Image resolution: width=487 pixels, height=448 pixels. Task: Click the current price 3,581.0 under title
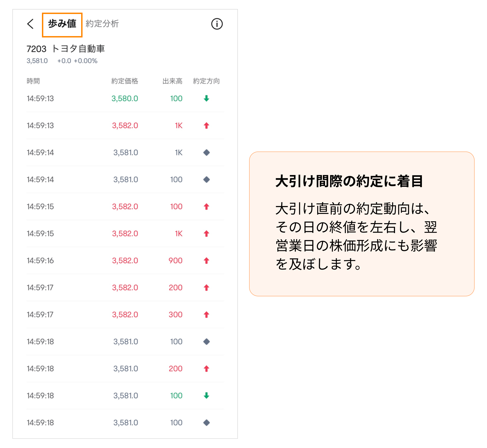(37, 61)
